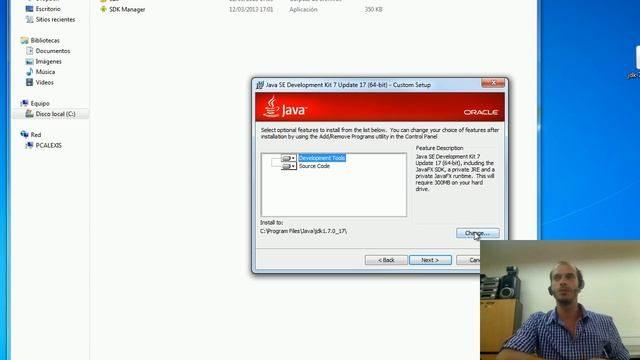The image size is (640, 360).
Task: Select the Source Code feature label
Action: 314,166
